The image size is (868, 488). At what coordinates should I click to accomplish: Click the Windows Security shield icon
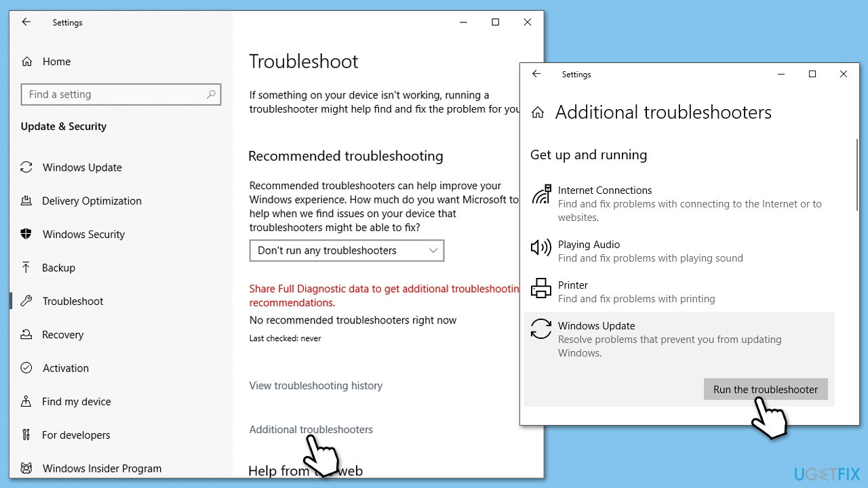[26, 235]
